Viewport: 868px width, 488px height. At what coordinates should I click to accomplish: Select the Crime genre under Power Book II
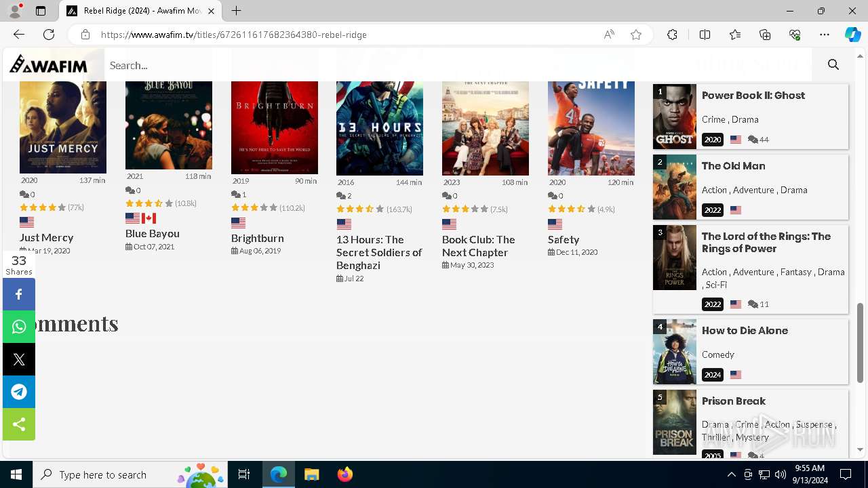point(713,119)
